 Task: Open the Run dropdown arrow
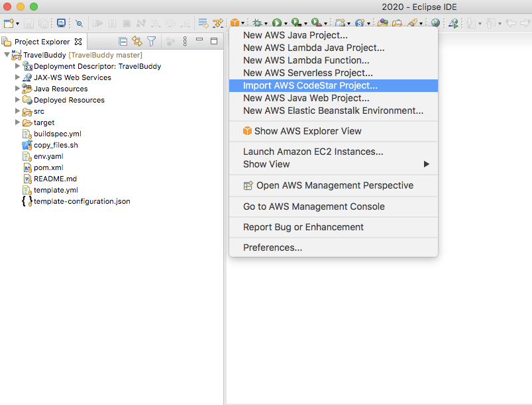(x=286, y=24)
